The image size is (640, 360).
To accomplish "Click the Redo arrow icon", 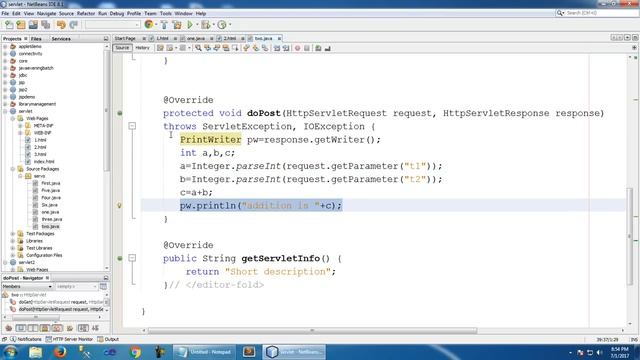I will point(73,25).
